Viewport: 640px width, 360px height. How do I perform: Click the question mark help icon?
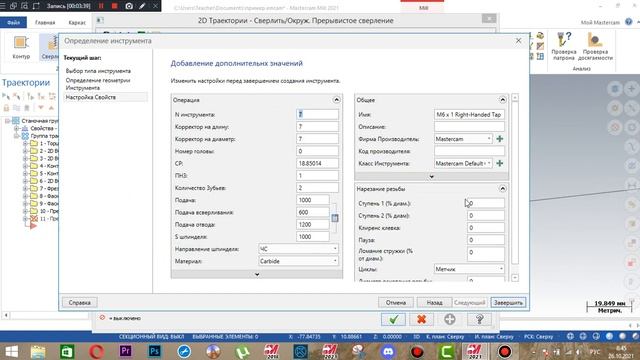click(479, 319)
